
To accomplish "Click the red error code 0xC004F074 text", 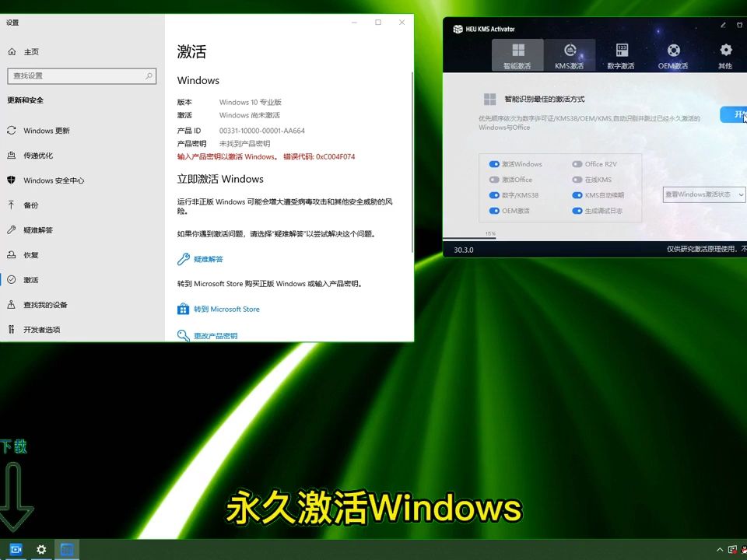I will [x=335, y=156].
